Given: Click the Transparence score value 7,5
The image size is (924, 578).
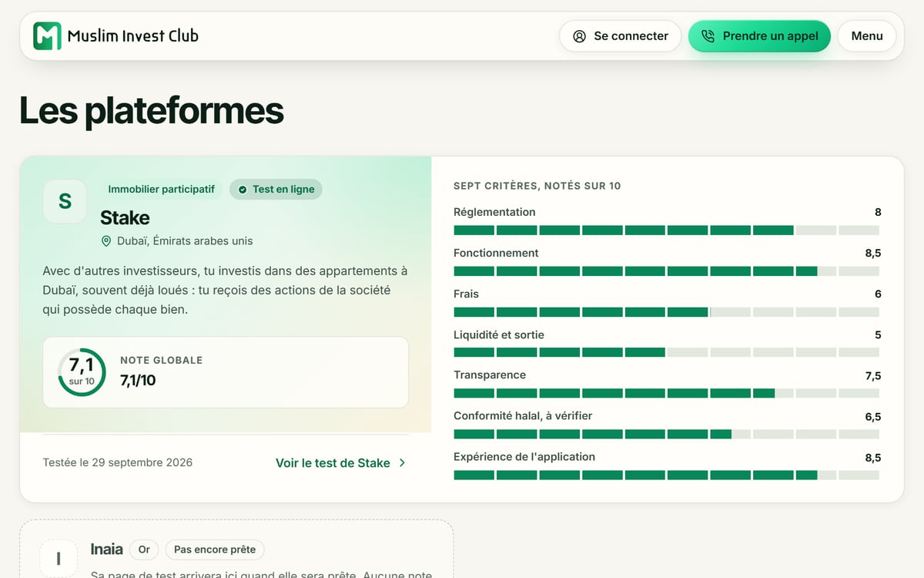Looking at the screenshot, I should pos(873,375).
